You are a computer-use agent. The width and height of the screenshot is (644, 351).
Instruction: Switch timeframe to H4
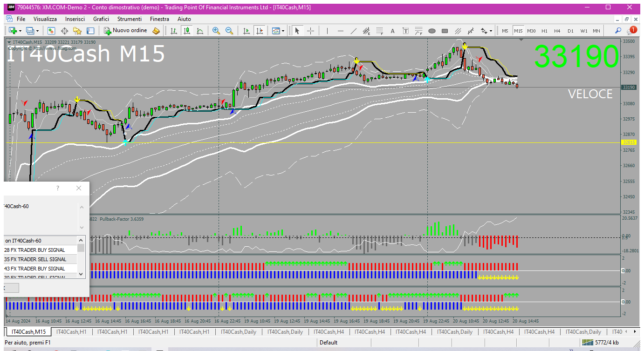click(x=557, y=31)
